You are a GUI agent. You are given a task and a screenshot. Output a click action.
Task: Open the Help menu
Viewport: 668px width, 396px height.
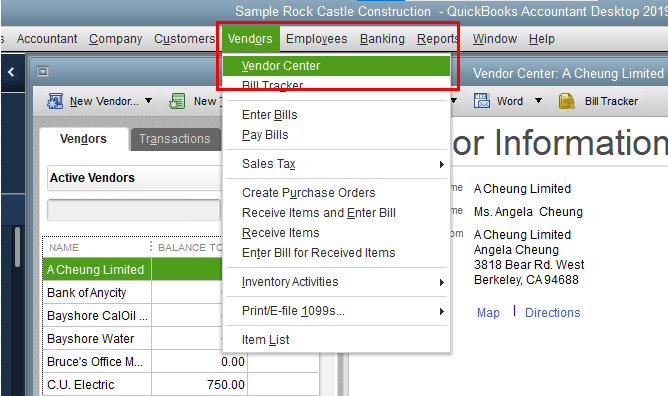click(542, 39)
